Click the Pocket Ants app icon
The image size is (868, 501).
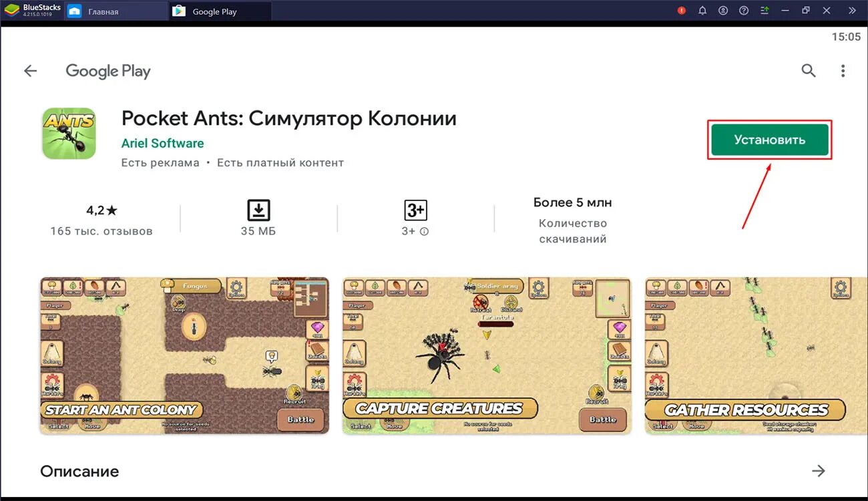[x=69, y=134]
